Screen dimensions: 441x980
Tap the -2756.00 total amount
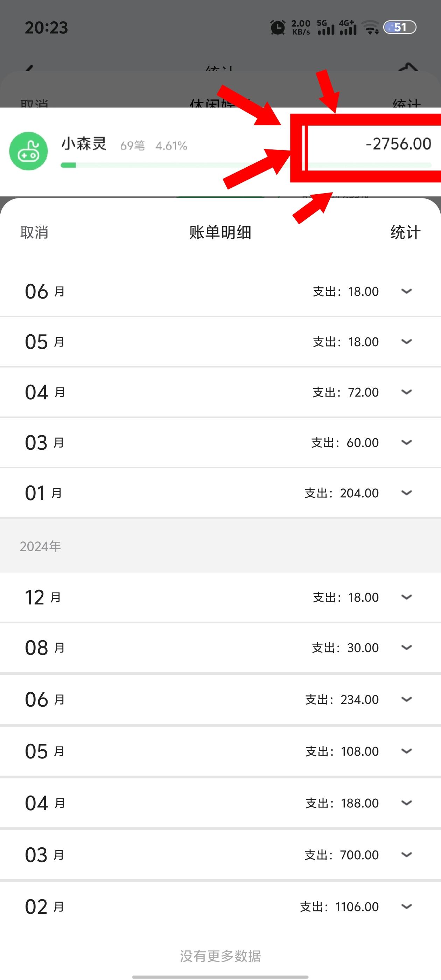pos(398,144)
